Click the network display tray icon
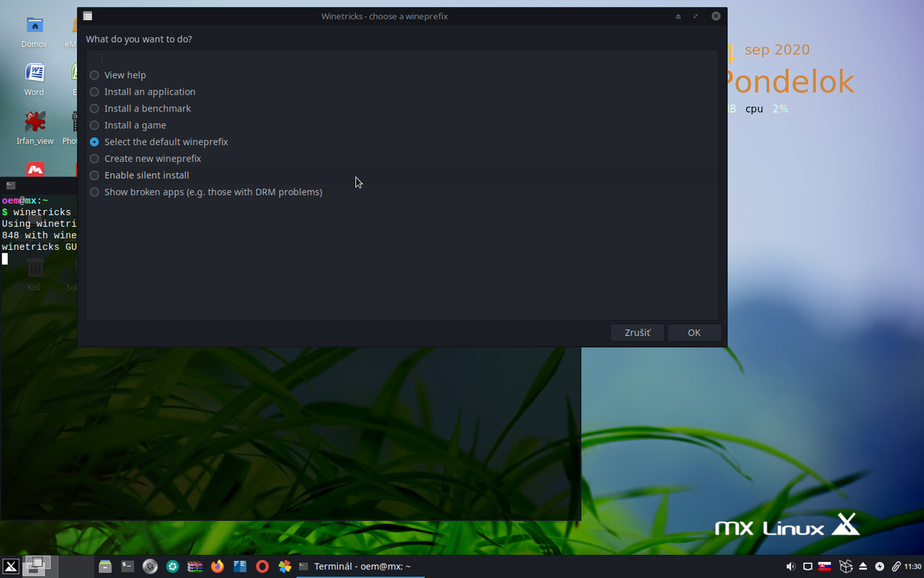This screenshot has height=578, width=924. 808,566
